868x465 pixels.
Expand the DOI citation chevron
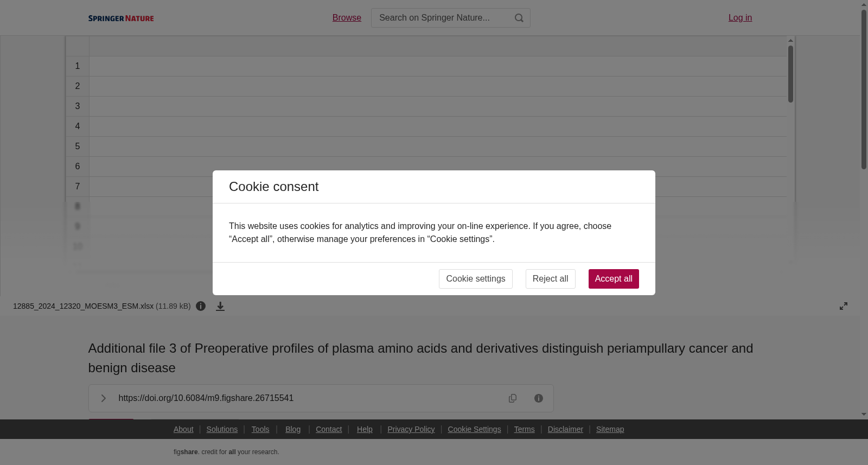(103, 398)
